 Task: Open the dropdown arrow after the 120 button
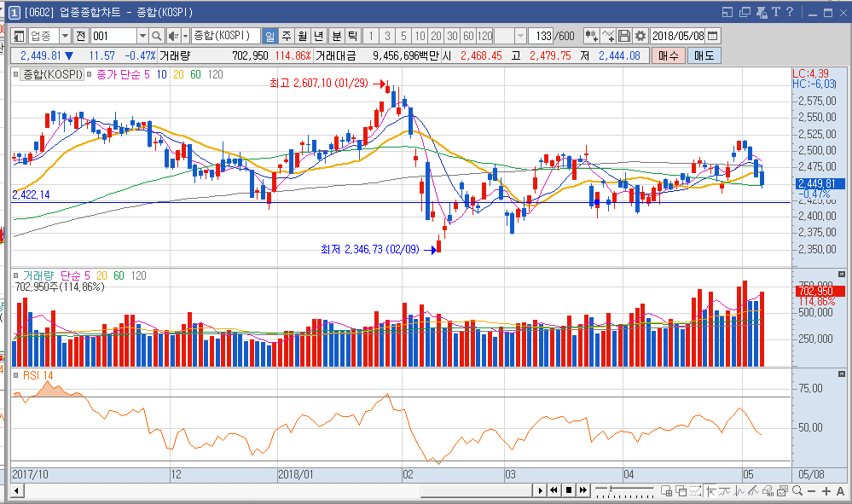519,36
